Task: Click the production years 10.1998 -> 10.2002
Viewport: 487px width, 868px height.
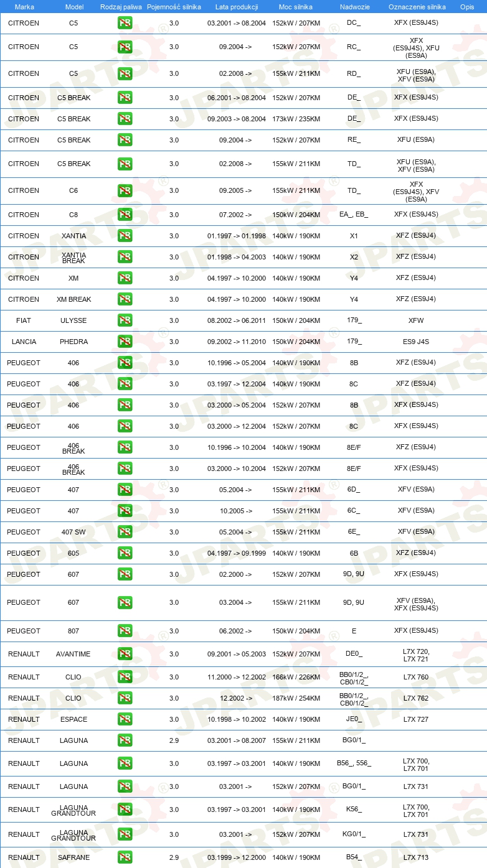Action: click(237, 719)
